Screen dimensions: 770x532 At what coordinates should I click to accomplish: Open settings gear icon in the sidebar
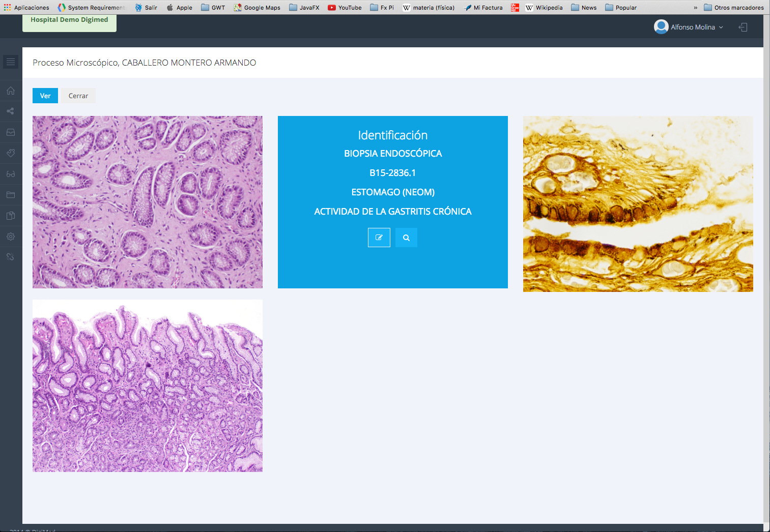pyautogui.click(x=11, y=237)
